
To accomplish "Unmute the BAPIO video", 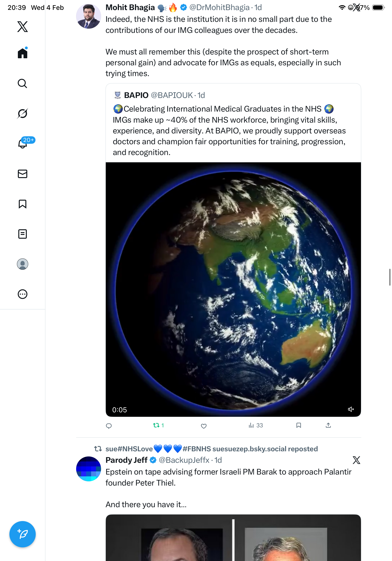I will [x=351, y=409].
